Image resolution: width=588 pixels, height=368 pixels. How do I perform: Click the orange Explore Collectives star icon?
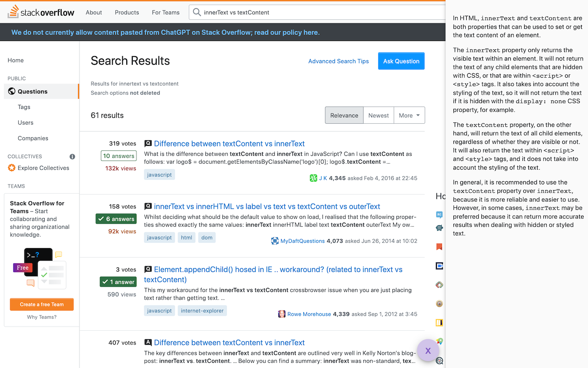pyautogui.click(x=11, y=168)
